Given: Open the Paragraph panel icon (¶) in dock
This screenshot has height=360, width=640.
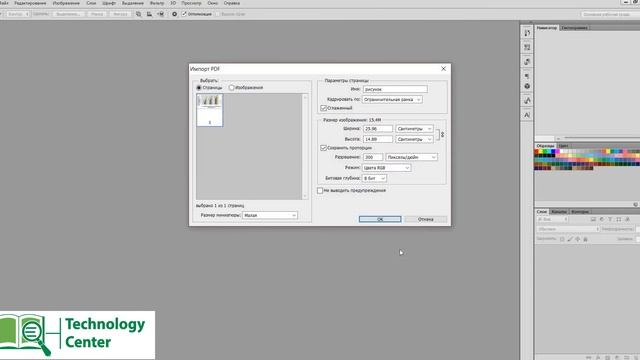Looking at the screenshot, I should pyautogui.click(x=527, y=76).
